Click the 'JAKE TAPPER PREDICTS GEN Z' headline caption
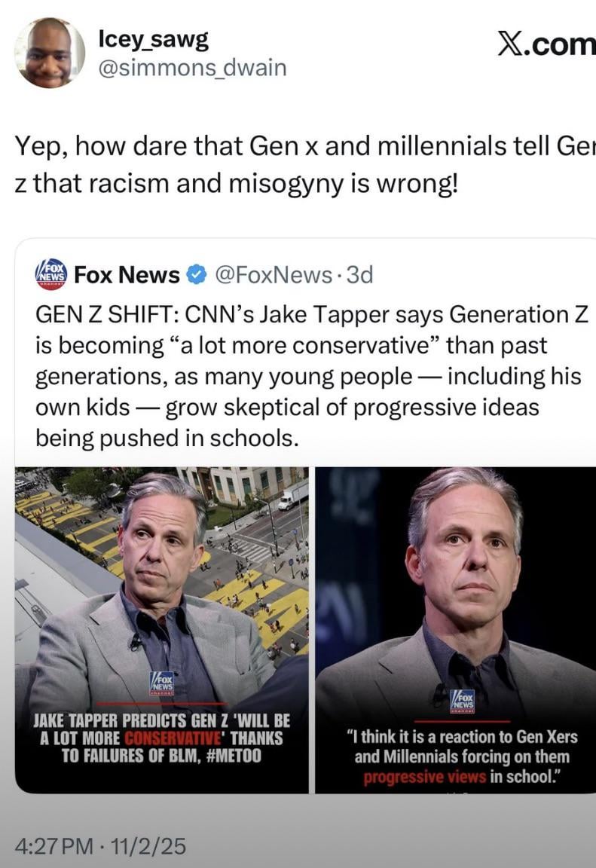596x868 pixels. click(161, 736)
